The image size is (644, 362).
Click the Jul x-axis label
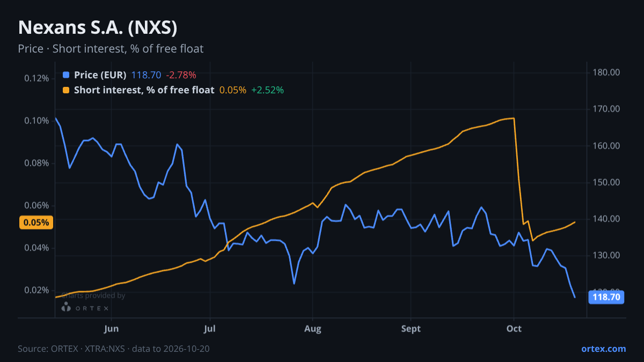210,328
